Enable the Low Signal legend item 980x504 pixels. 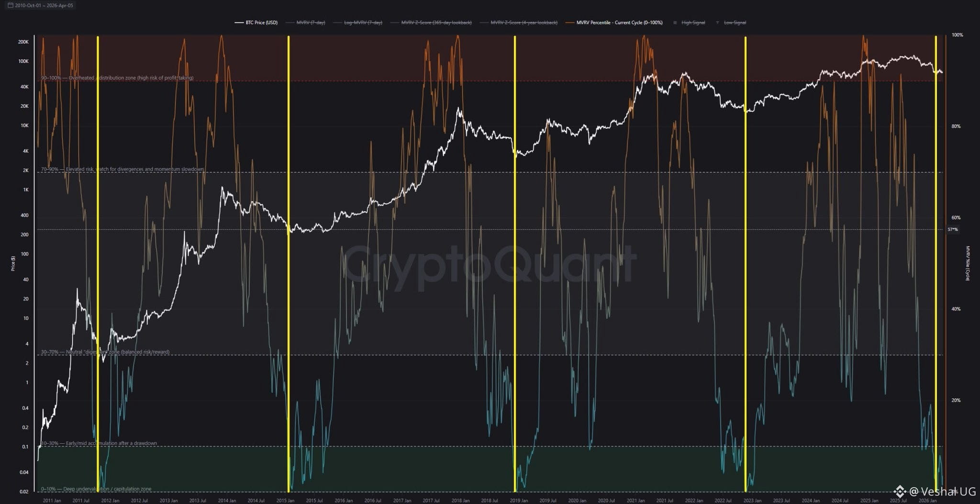point(731,22)
